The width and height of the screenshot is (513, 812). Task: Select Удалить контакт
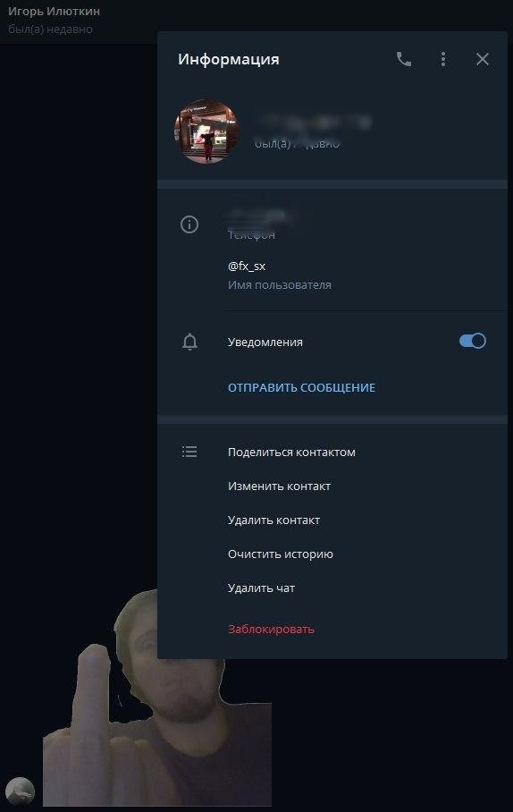tap(273, 520)
